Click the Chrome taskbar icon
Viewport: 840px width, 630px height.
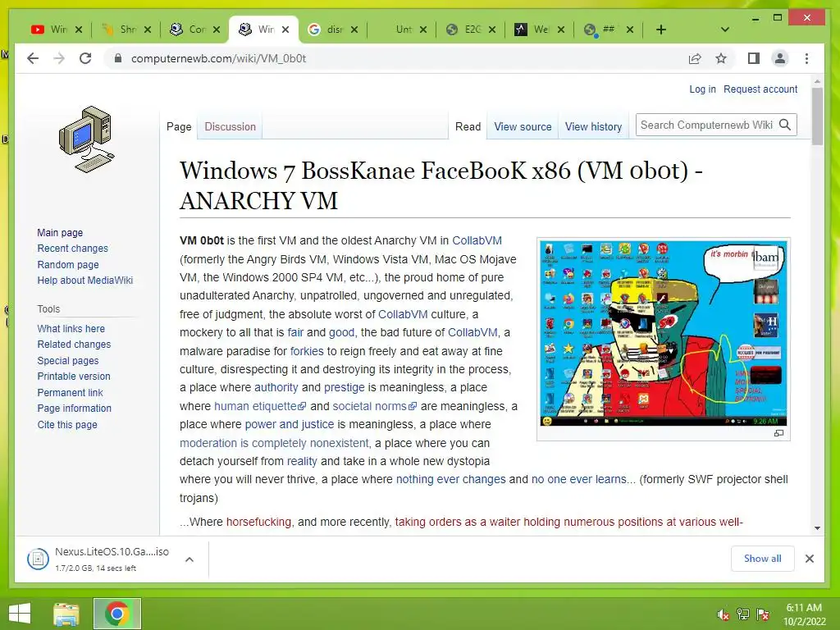[x=116, y=614]
